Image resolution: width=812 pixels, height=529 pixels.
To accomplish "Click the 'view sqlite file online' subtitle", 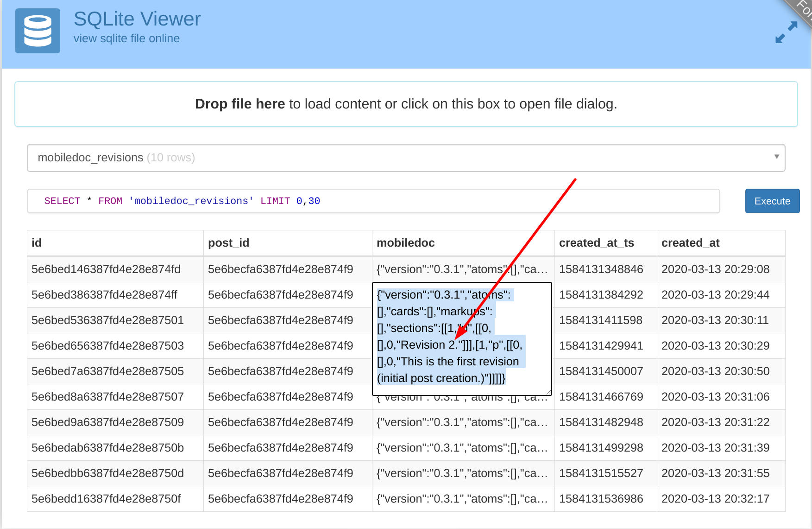I will (126, 38).
